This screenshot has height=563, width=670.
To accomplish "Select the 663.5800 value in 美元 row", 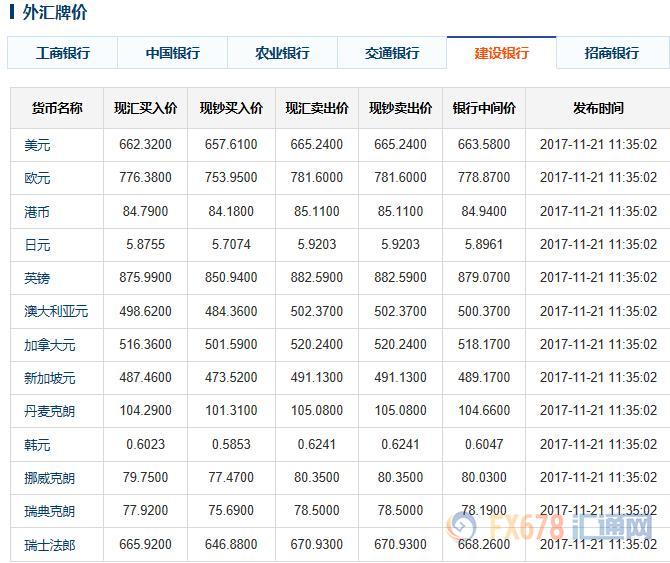I will click(x=484, y=144).
